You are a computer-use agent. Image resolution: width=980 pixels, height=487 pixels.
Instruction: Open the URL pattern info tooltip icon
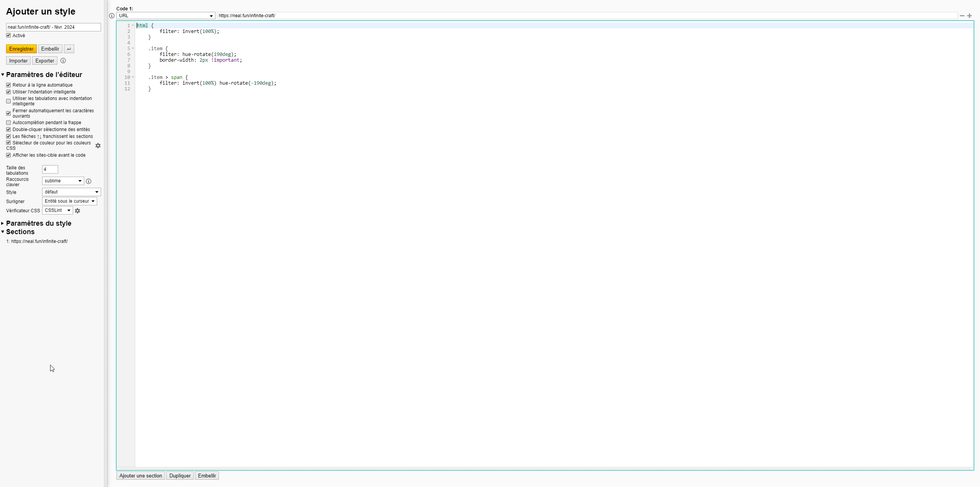tap(111, 16)
